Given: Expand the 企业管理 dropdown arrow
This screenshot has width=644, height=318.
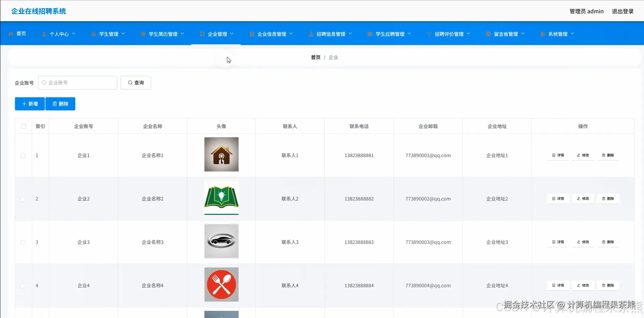Looking at the screenshot, I should pyautogui.click(x=232, y=33).
